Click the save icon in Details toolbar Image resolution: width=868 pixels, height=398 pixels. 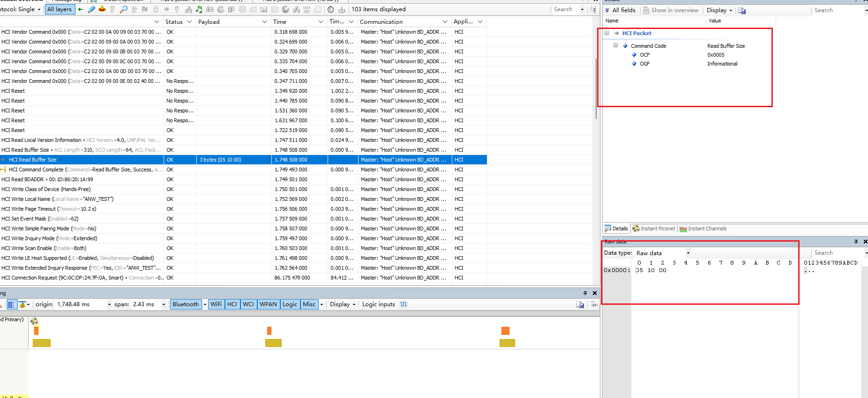point(742,10)
